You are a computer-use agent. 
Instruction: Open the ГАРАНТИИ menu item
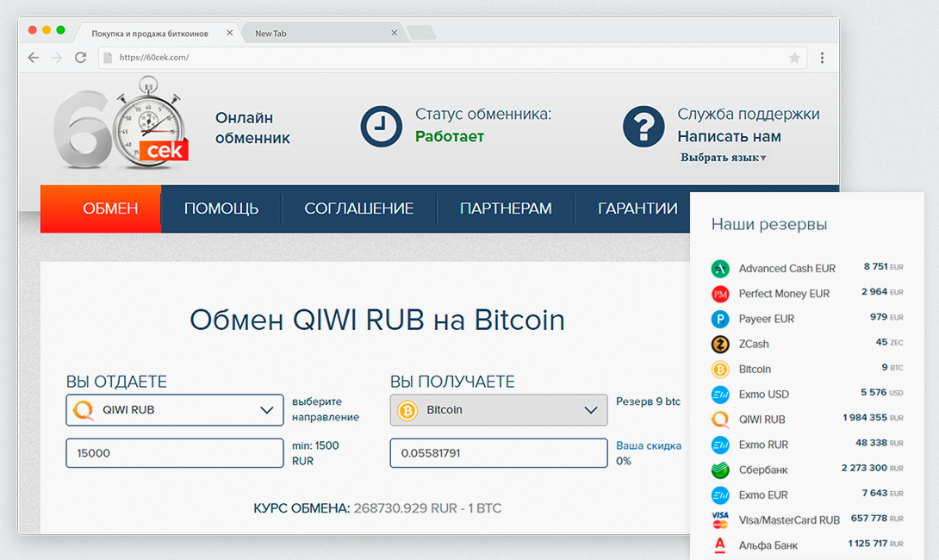coord(637,208)
